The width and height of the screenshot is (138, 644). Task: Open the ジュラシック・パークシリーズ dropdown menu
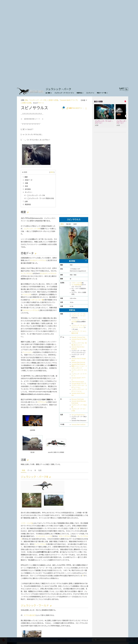(64, 93)
